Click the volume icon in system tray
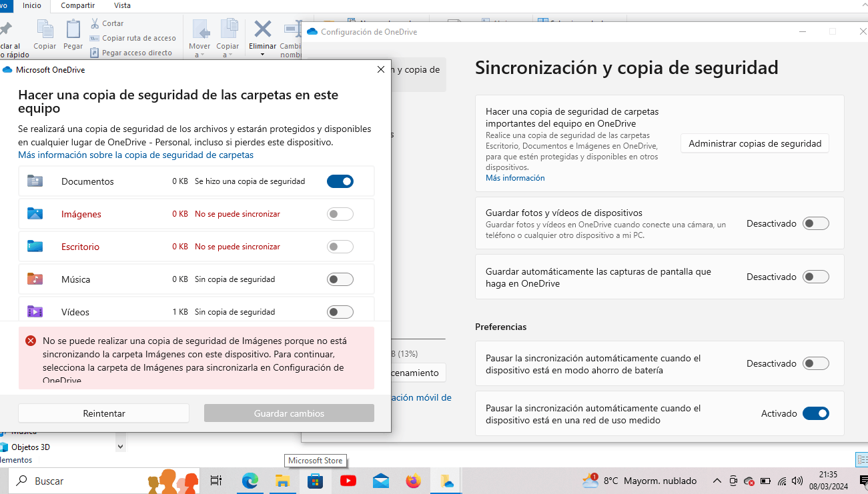Image resolution: width=868 pixels, height=494 pixels. 797,481
